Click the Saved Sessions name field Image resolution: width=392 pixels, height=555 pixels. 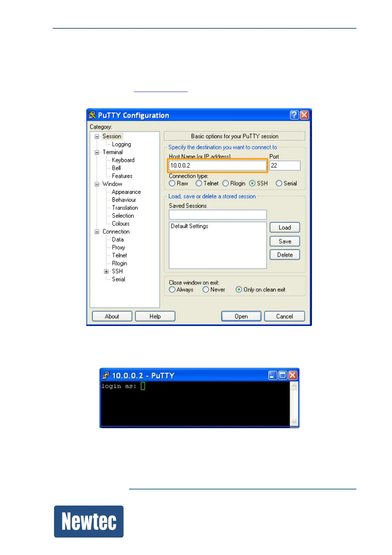point(218,215)
